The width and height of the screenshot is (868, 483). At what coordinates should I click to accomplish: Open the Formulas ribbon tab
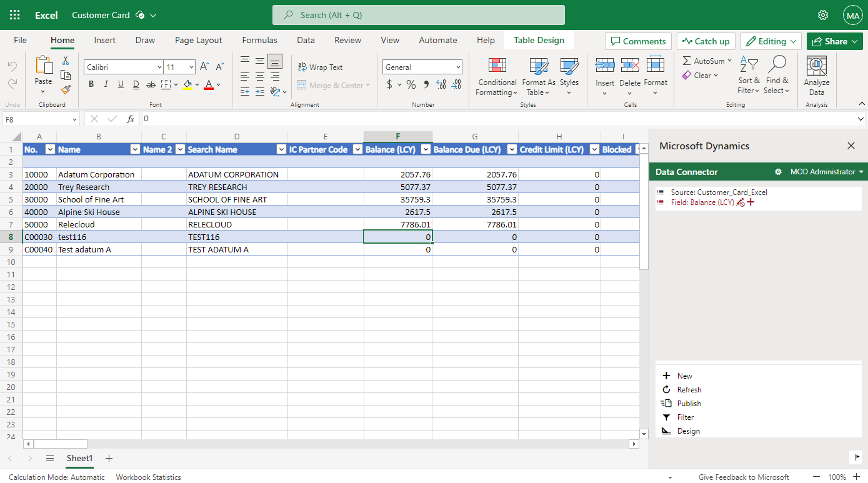click(x=259, y=39)
